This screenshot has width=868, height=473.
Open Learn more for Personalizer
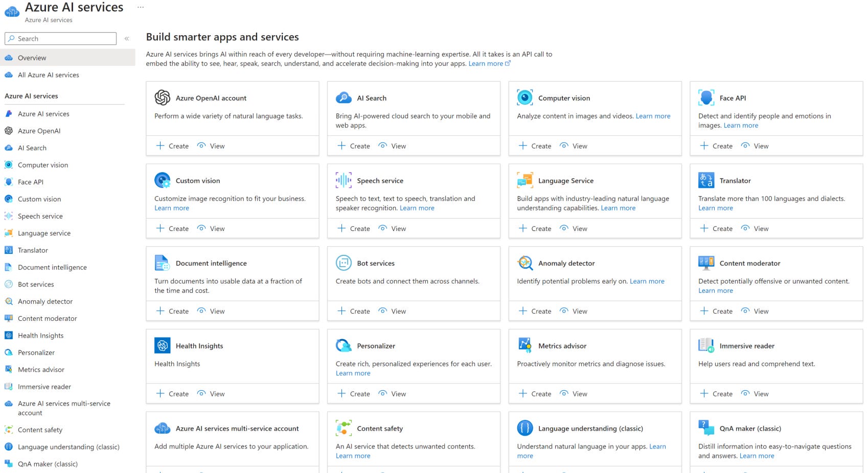tap(353, 373)
